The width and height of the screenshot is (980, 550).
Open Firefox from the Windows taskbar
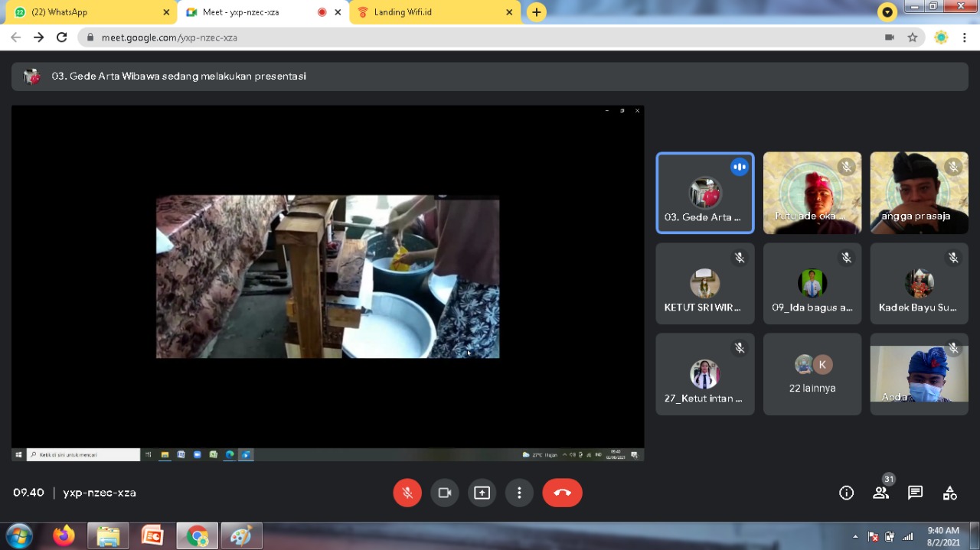pyautogui.click(x=64, y=535)
